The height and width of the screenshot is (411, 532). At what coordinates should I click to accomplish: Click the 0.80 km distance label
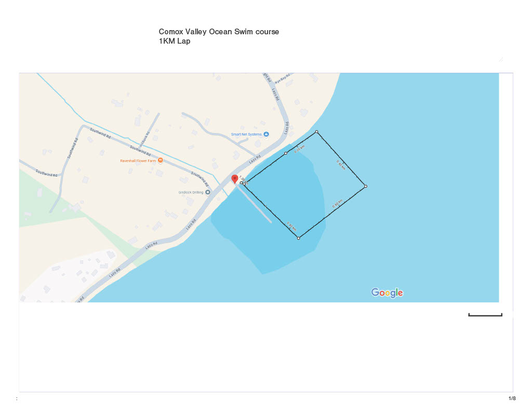292,227
